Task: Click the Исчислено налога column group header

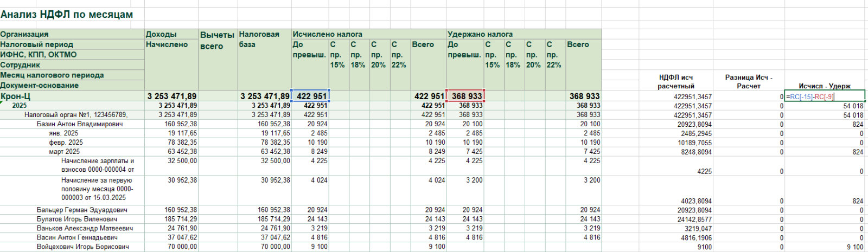Action: (327, 34)
